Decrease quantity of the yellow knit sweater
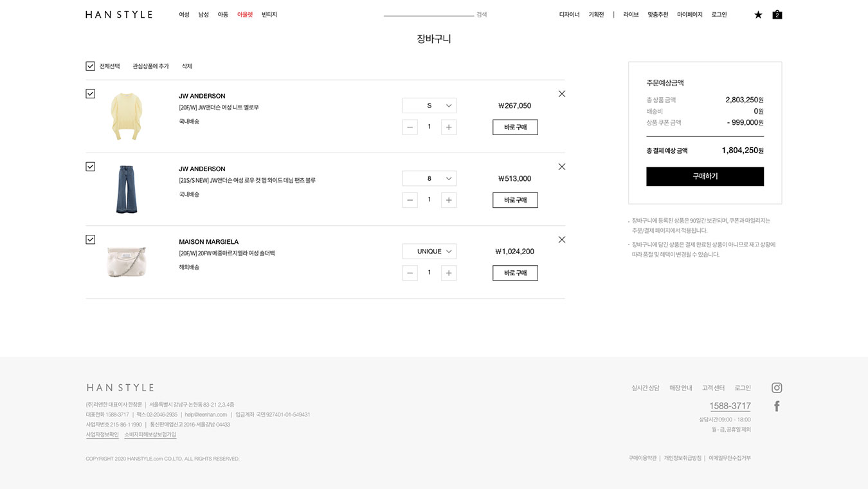The width and height of the screenshot is (868, 489). (410, 127)
